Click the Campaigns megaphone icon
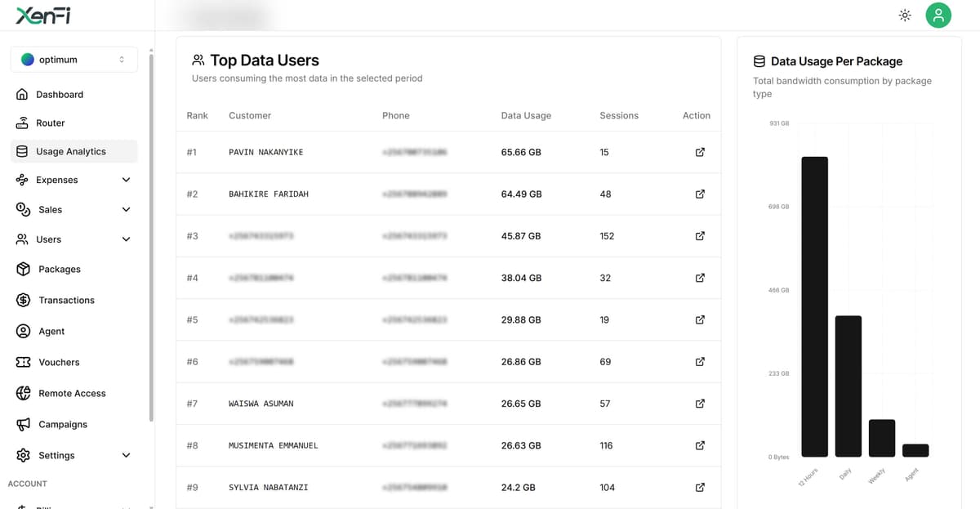Screen dimensions: 980x509 click(x=23, y=425)
